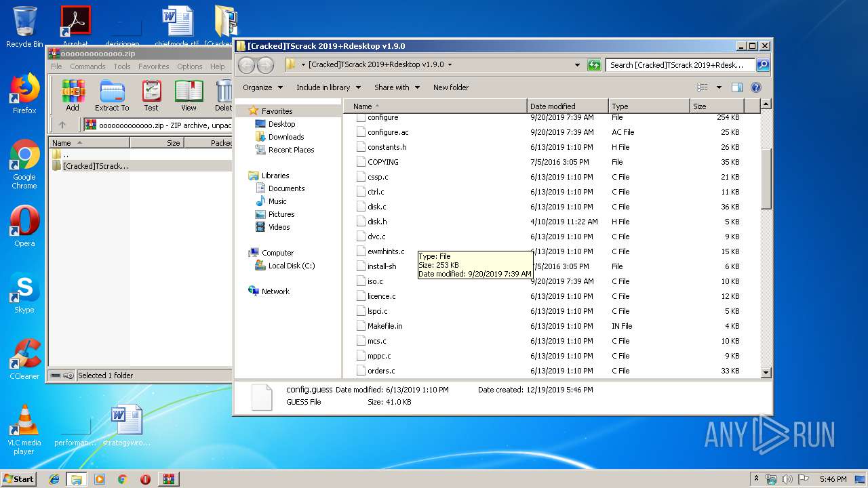Sort by Name column header

point(435,106)
